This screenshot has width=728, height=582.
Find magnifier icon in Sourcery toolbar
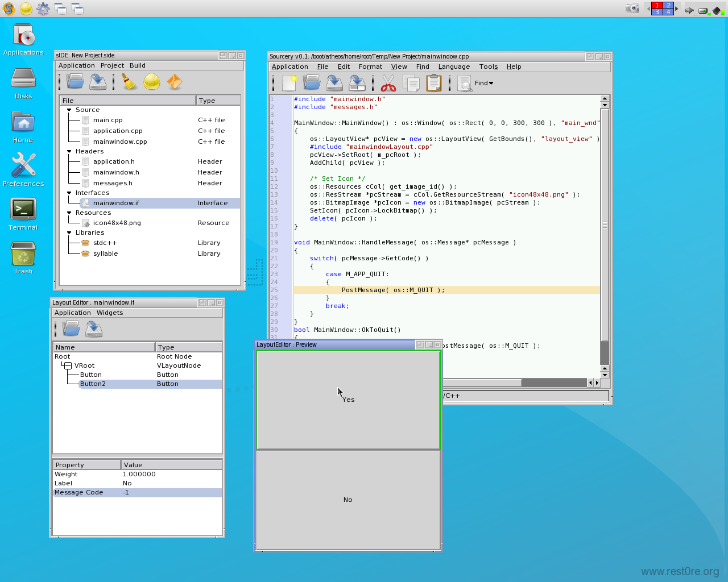(465, 84)
